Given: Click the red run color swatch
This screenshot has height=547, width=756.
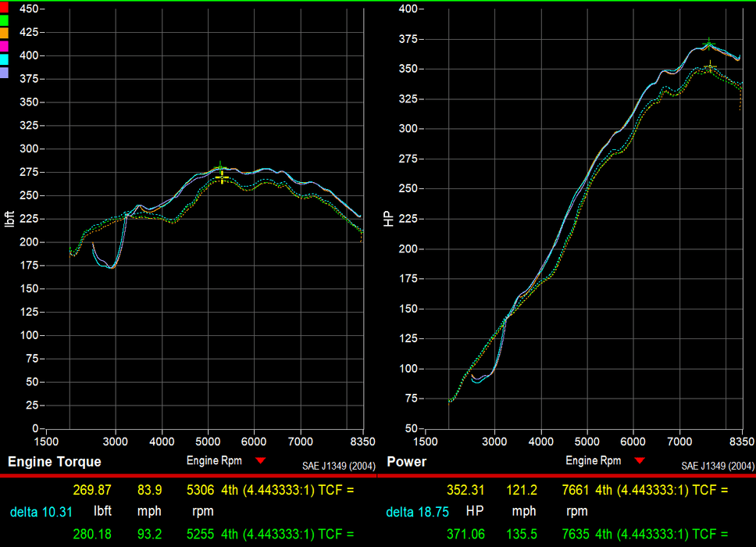Looking at the screenshot, I should (x=4, y=7).
